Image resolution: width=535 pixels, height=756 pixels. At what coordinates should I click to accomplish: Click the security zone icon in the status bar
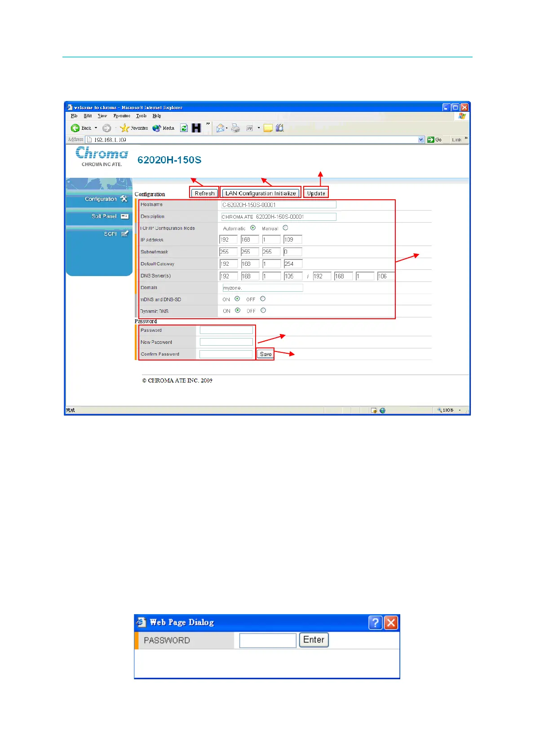374,410
